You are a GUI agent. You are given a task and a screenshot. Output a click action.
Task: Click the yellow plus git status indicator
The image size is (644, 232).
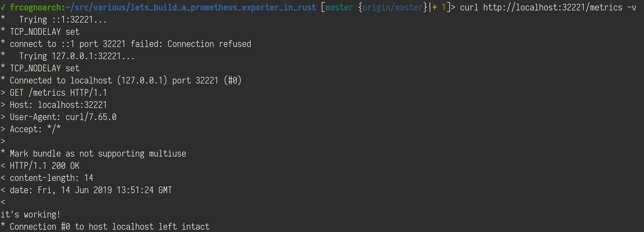coord(435,7)
